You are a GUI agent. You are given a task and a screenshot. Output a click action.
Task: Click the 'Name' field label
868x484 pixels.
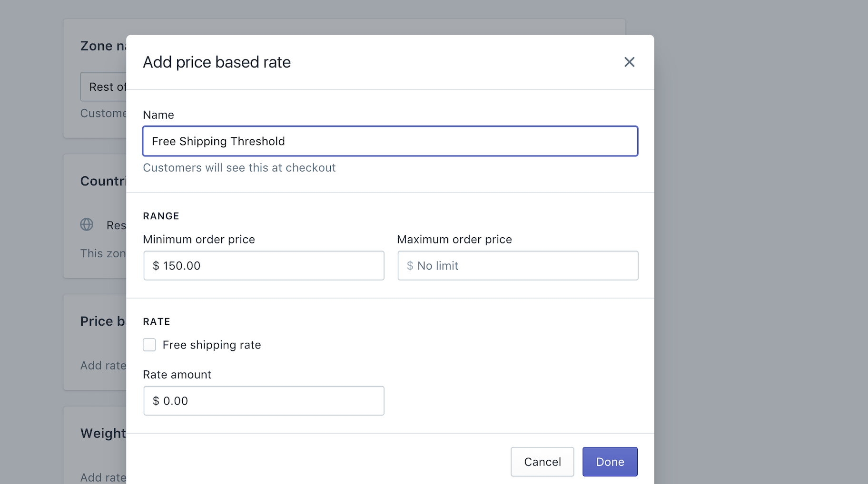click(x=158, y=115)
